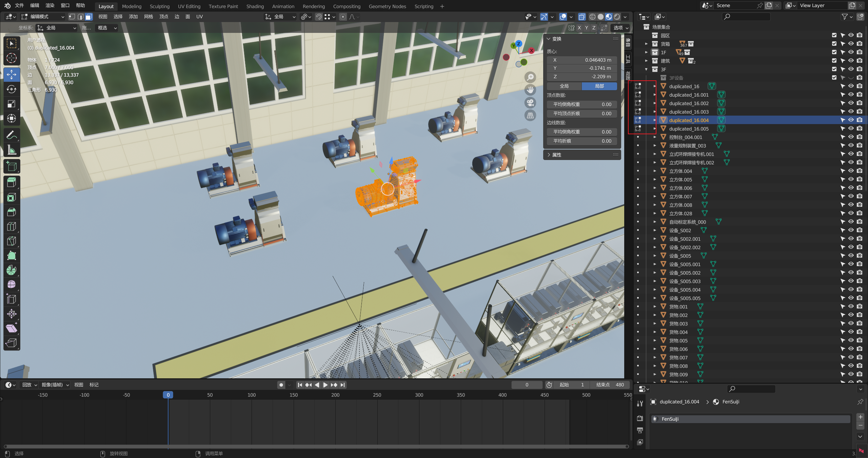
Task: Toggle camera view button in viewport
Action: tap(530, 102)
